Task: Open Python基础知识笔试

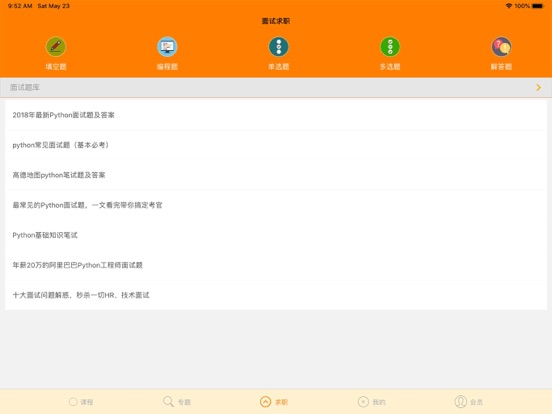Action: [x=276, y=235]
